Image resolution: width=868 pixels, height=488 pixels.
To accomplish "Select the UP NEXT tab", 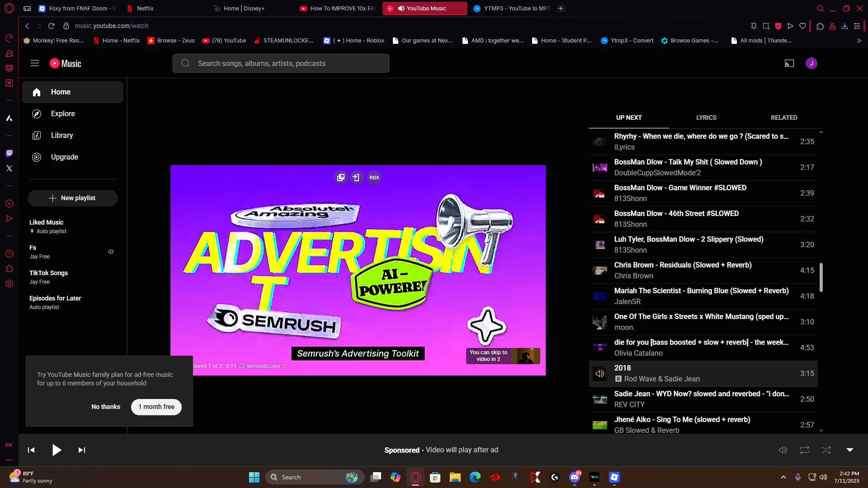I will [x=629, y=117].
